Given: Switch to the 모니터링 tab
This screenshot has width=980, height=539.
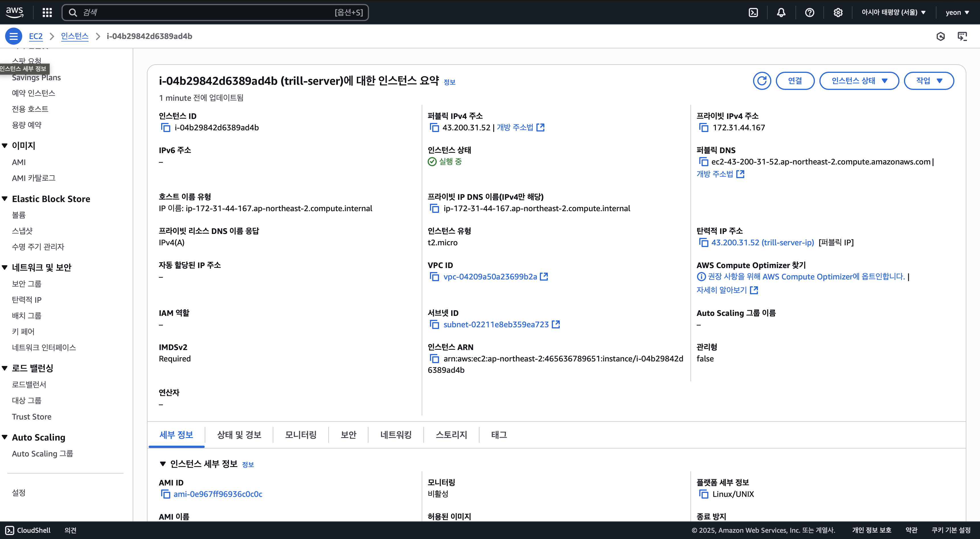Looking at the screenshot, I should [301, 435].
